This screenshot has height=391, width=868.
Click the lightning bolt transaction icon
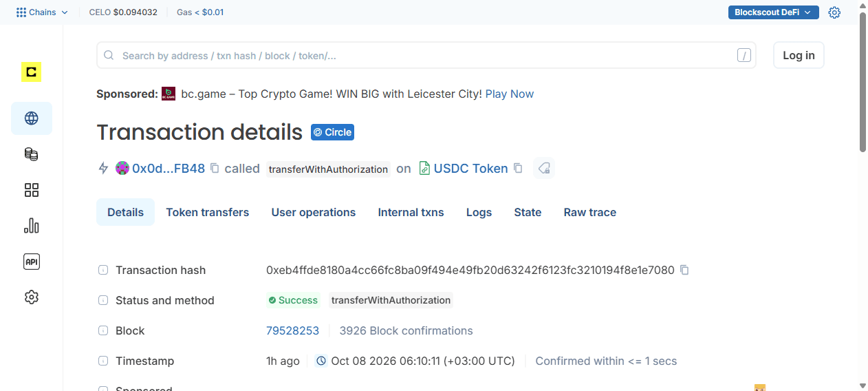click(103, 168)
